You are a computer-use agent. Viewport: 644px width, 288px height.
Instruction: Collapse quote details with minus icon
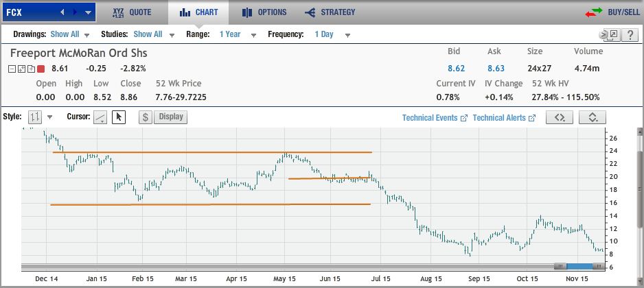pos(12,69)
